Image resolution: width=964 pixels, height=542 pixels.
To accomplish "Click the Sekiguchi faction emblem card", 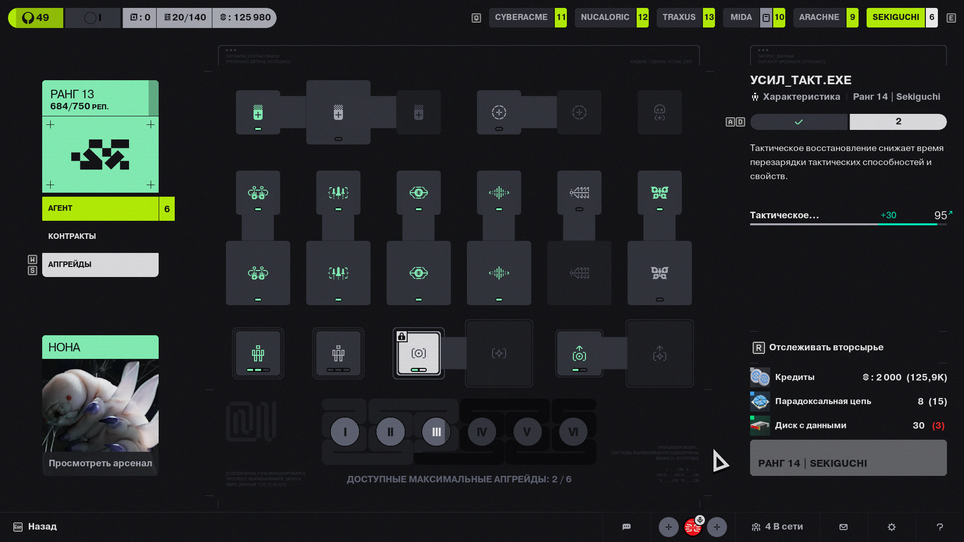I will tap(100, 155).
